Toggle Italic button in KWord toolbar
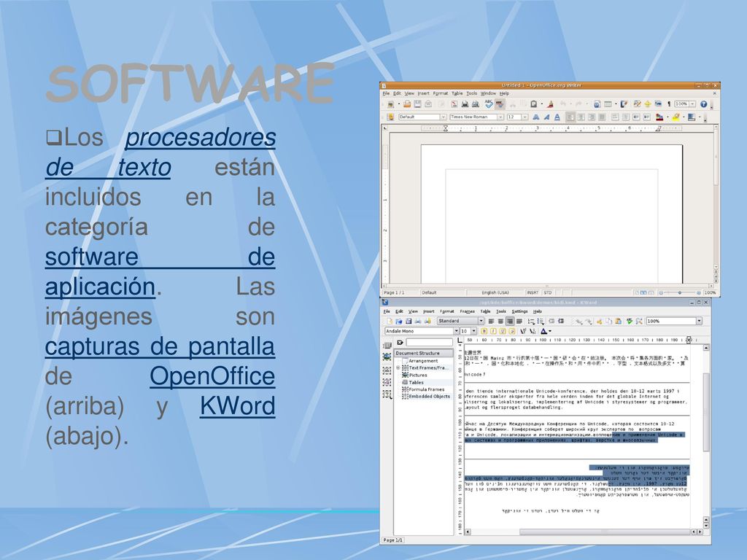Screen dimensions: 747x560 pos(494,331)
